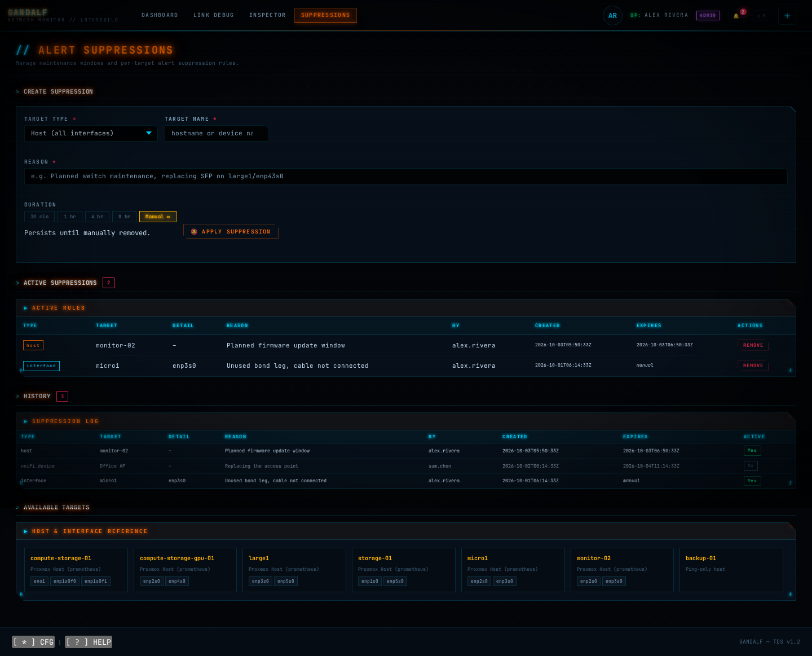Open the HELP footer button

[89, 642]
